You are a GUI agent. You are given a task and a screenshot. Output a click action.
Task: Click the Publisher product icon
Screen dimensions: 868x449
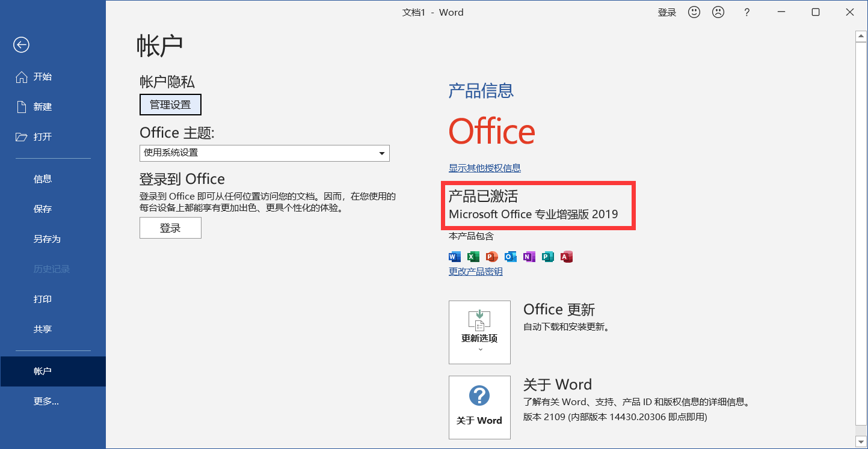(x=547, y=257)
